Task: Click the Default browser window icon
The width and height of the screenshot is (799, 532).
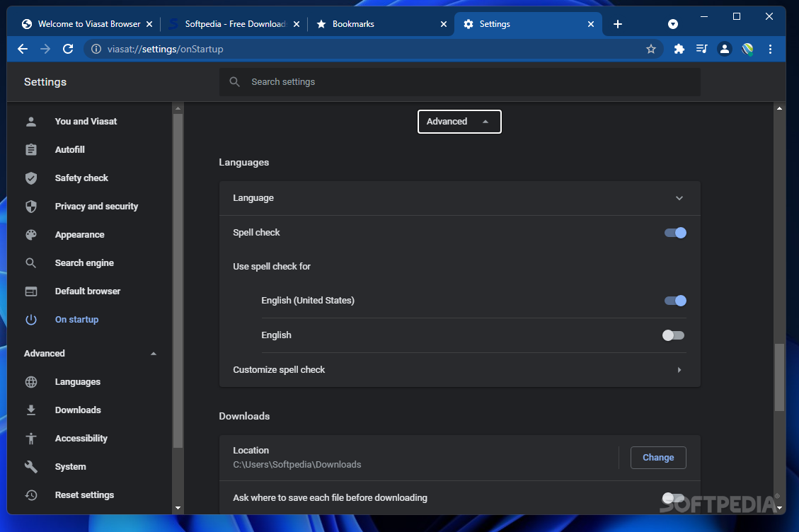Action: click(x=31, y=291)
